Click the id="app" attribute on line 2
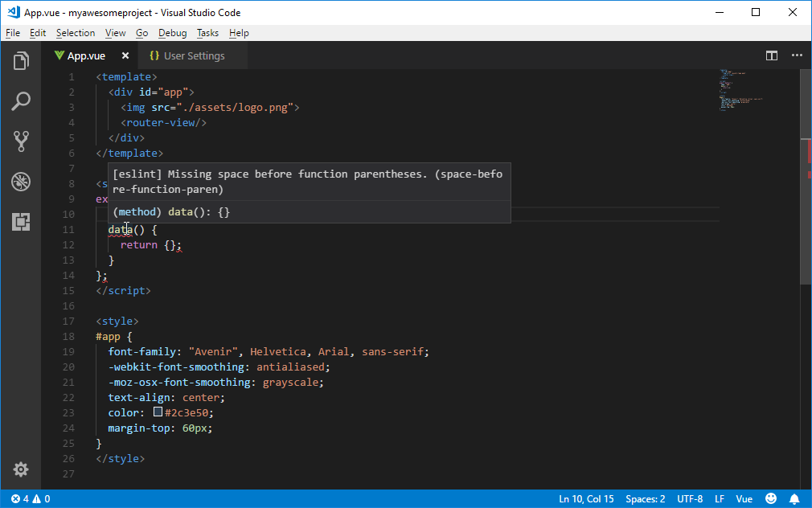 tap(164, 92)
